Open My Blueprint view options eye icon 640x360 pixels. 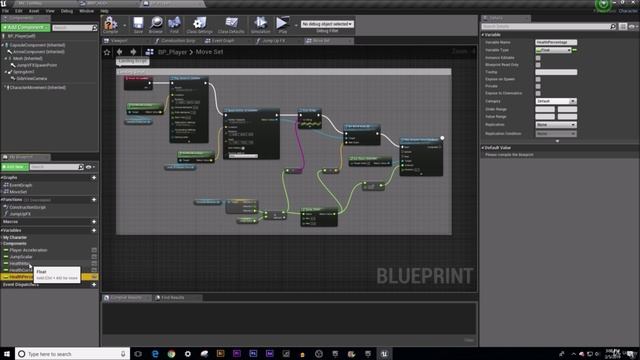[90, 167]
